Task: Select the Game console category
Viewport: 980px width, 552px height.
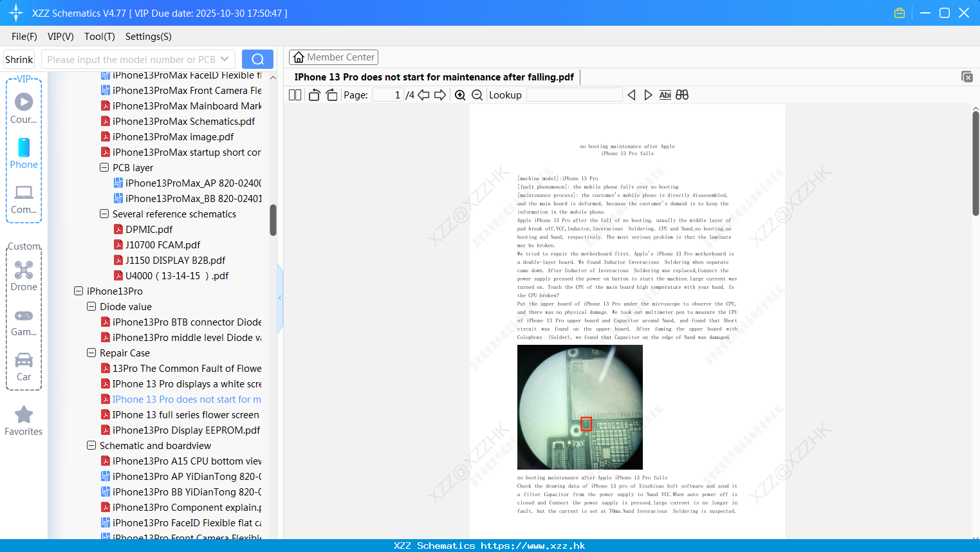Action: 24,322
